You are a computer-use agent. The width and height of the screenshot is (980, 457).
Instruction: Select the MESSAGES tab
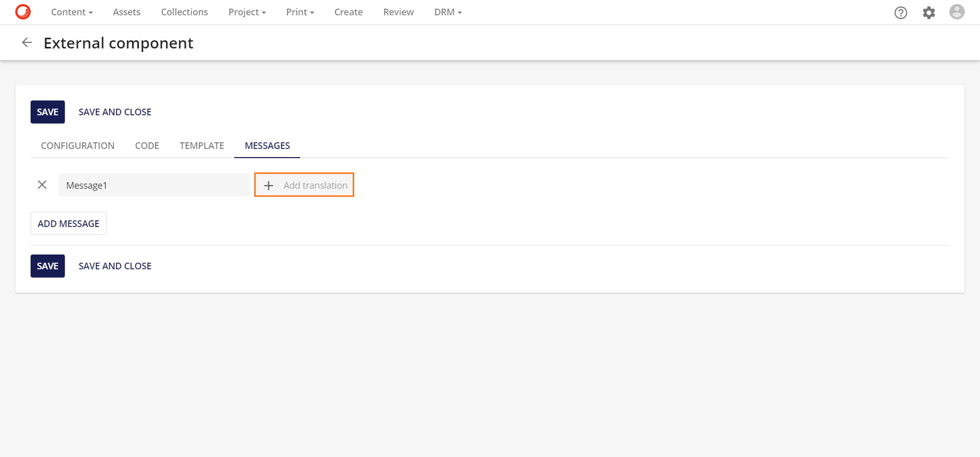click(267, 146)
